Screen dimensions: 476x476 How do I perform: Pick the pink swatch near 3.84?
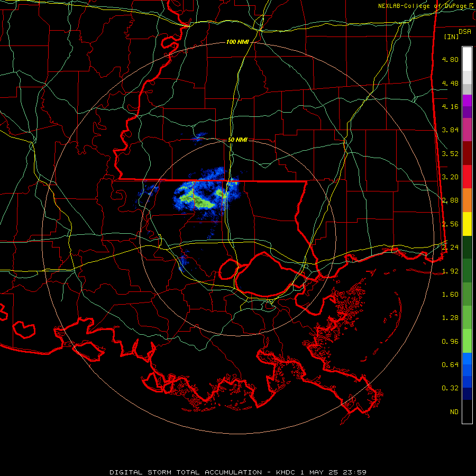click(x=467, y=130)
